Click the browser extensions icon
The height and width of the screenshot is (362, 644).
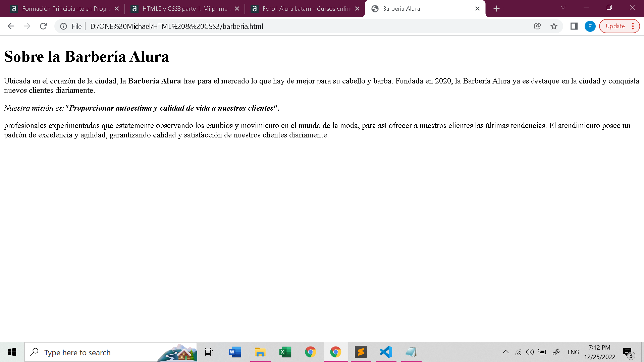[574, 26]
